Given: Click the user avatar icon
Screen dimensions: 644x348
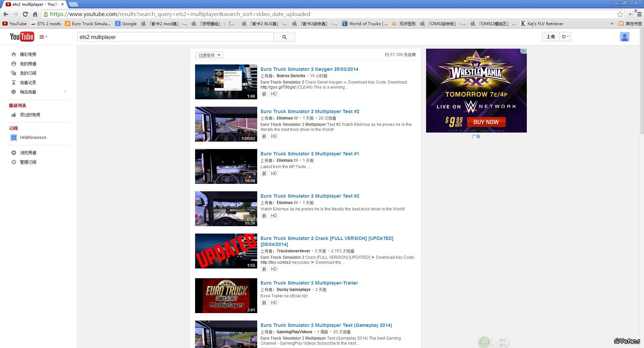Looking at the screenshot, I should pyautogui.click(x=624, y=37).
